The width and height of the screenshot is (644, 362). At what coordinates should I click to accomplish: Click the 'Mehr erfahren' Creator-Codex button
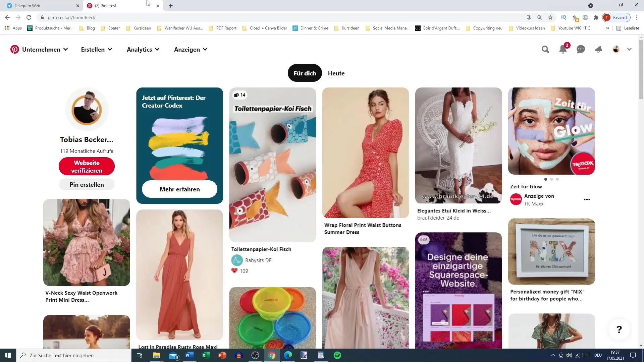pos(179,189)
